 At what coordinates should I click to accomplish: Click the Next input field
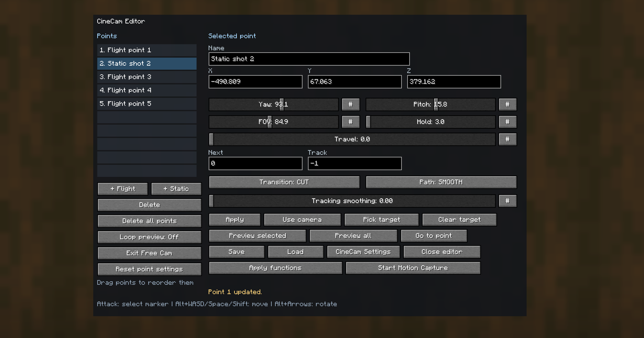click(255, 163)
